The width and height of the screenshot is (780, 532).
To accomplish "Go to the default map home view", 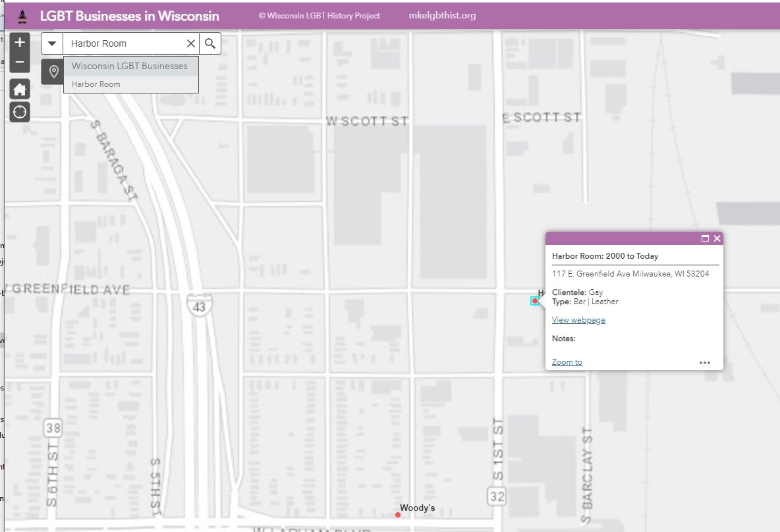I will (20, 90).
